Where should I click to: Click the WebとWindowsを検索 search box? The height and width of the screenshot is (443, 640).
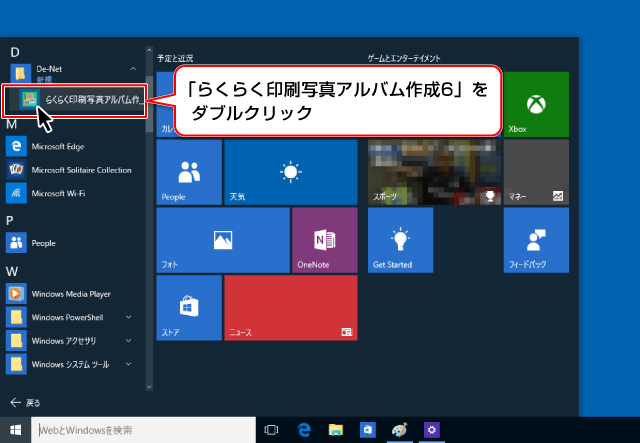(x=143, y=430)
